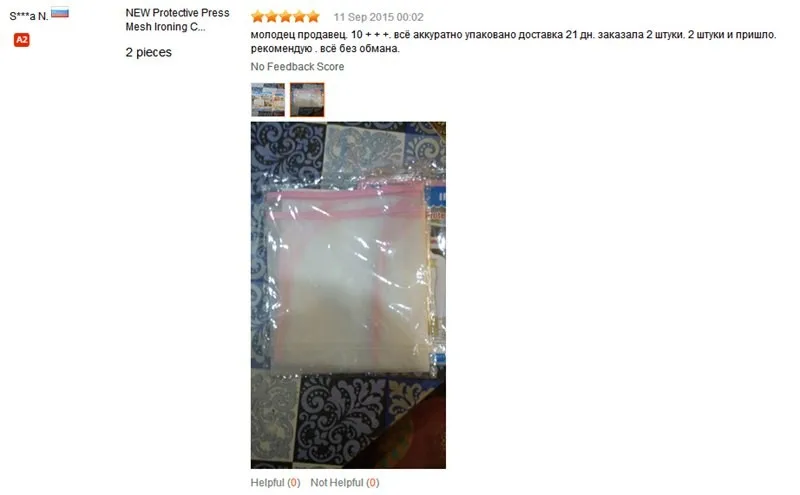Click the 2 pieces quantity label
This screenshot has height=495, width=800.
(x=148, y=52)
